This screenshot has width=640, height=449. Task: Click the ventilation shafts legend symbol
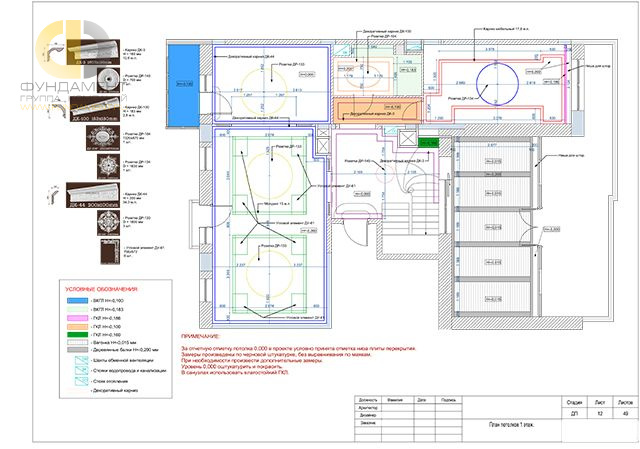(81, 360)
